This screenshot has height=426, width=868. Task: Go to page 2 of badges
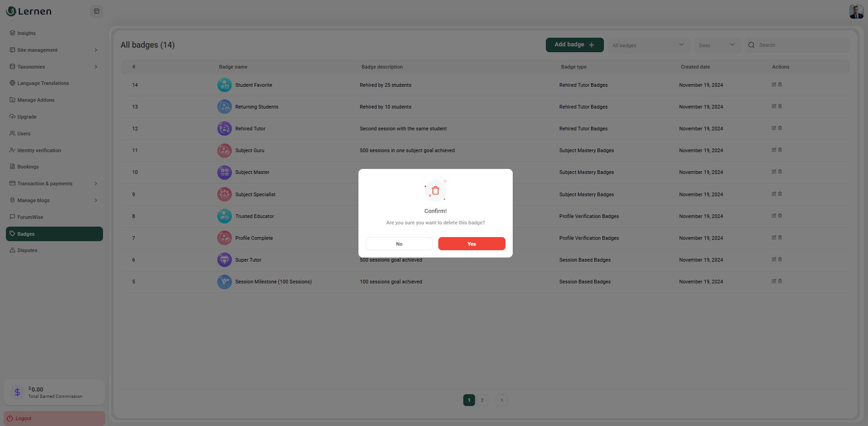point(482,400)
